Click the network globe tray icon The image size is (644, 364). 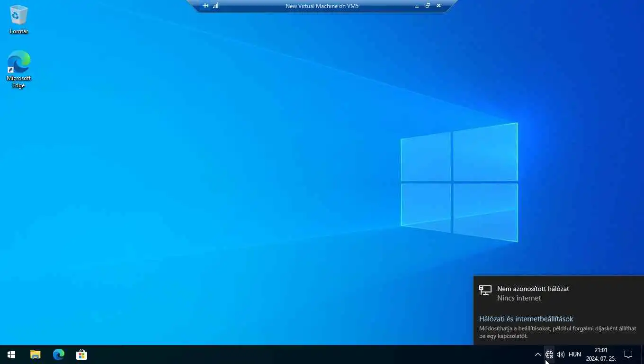(549, 355)
